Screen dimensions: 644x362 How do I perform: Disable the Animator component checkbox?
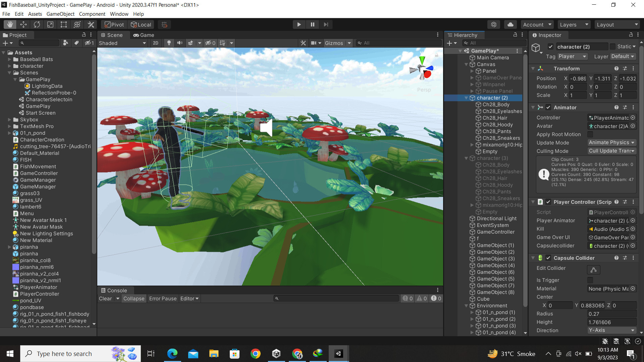(548, 108)
